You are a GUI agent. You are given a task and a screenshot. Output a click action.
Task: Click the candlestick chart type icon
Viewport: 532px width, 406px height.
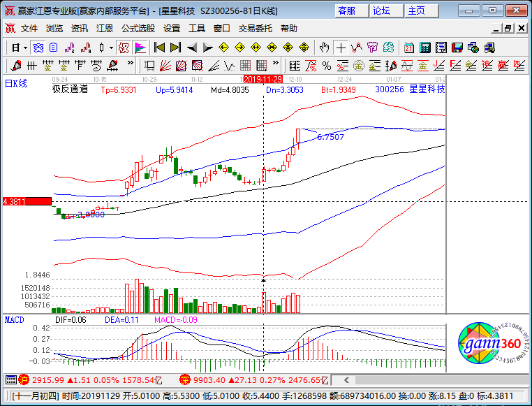101,48
